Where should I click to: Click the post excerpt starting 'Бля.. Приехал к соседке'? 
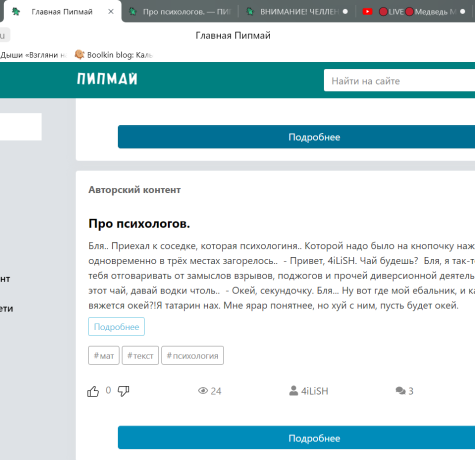click(x=282, y=275)
